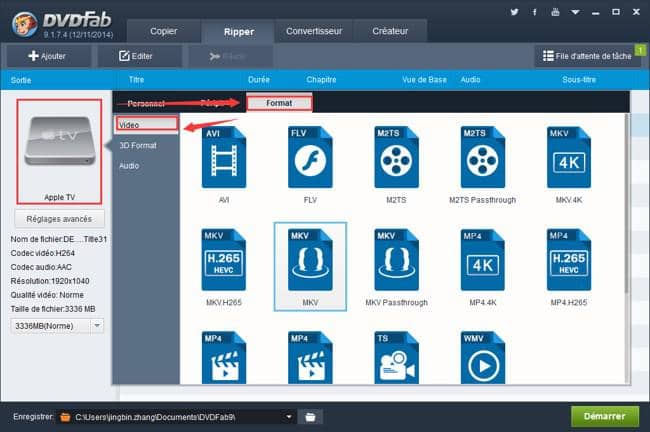
Task: Choose the FLV format icon
Action: (310, 157)
